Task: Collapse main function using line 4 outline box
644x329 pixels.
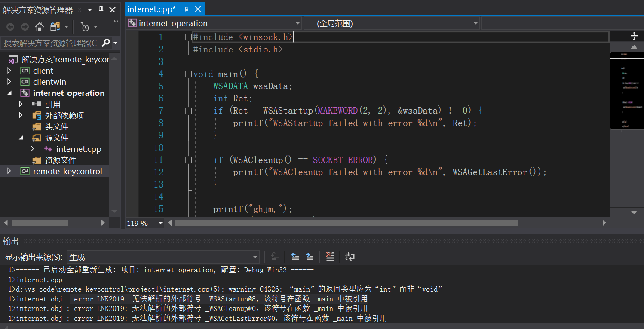Action: point(188,74)
